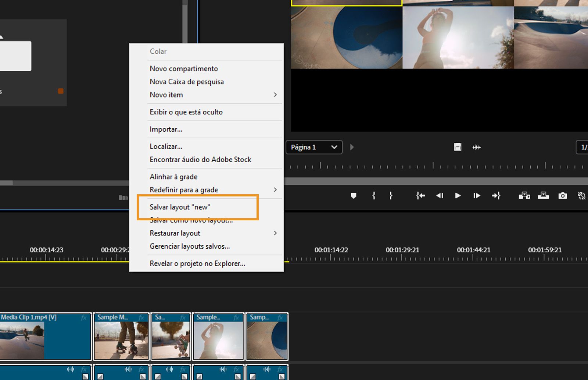Click 'Encontrar áudio do Adobe Stock'
588x380 pixels.
click(x=200, y=159)
